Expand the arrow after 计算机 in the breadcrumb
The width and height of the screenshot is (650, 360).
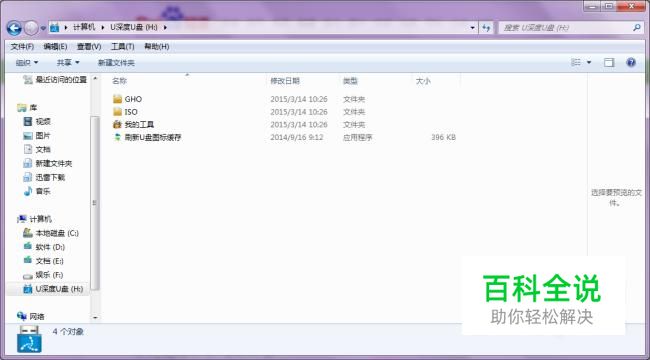pyautogui.click(x=103, y=28)
